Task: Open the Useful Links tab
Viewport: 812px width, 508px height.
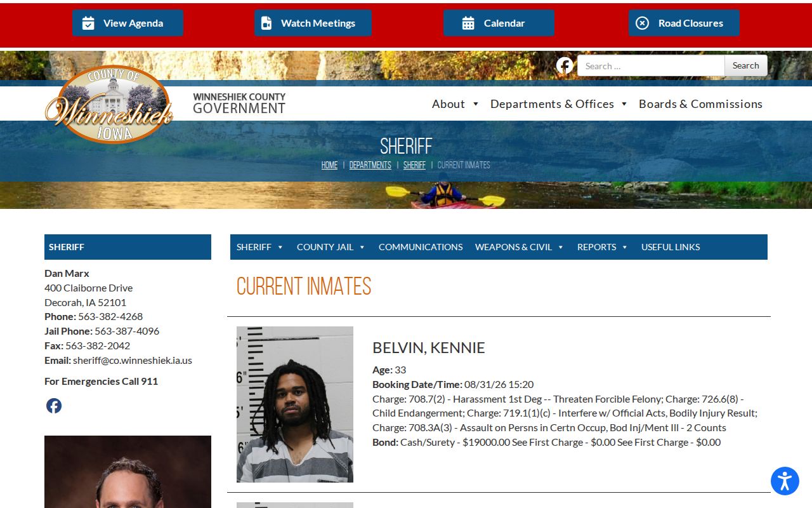Action: tap(671, 247)
